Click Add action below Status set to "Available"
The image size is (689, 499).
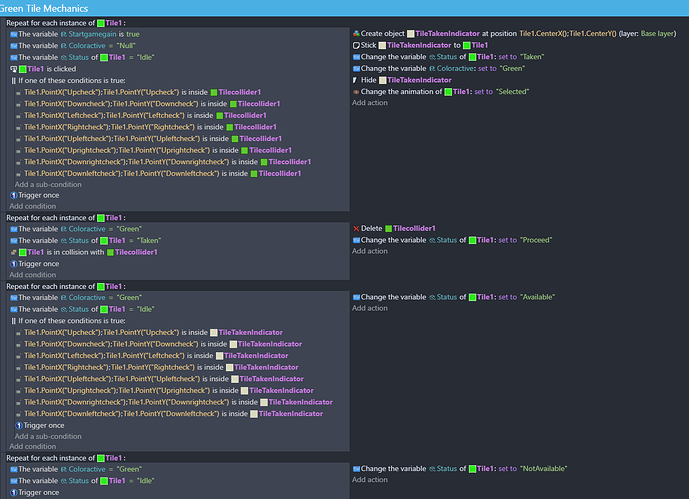point(370,308)
